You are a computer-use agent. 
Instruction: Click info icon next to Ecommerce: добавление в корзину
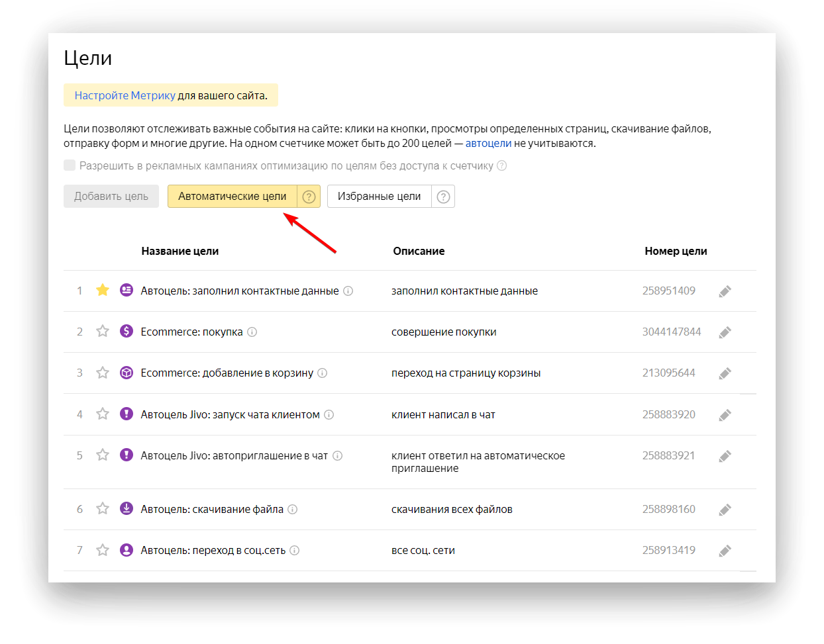click(x=323, y=373)
